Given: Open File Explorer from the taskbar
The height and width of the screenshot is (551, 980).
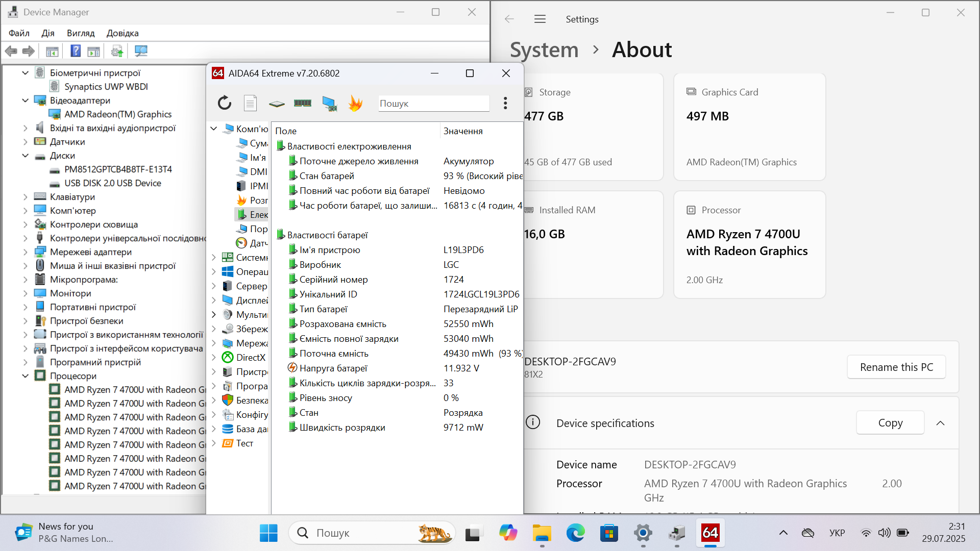Looking at the screenshot, I should pos(542,533).
